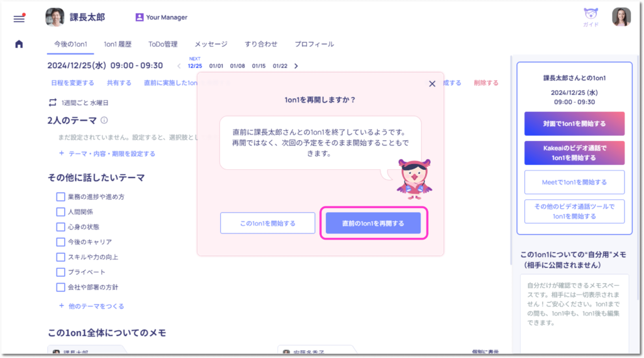Check スキルや力の向上 theme
The height and width of the screenshot is (358, 644).
[x=60, y=257]
